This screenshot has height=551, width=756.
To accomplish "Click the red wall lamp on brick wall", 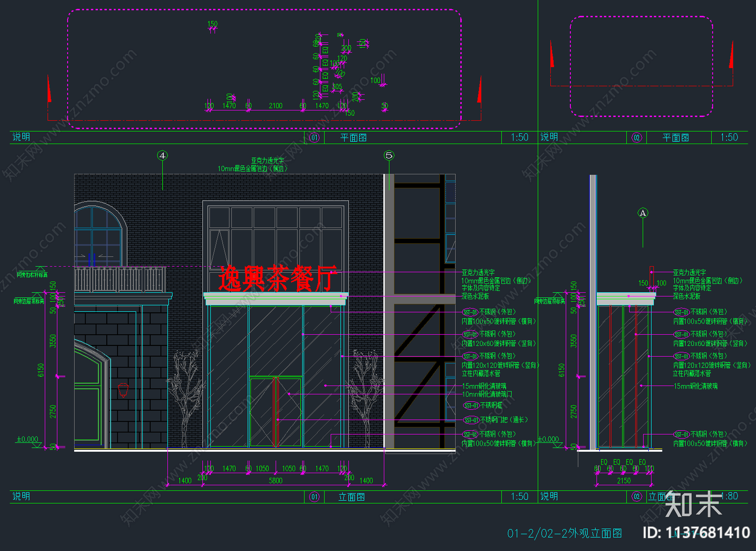I will click(x=123, y=390).
